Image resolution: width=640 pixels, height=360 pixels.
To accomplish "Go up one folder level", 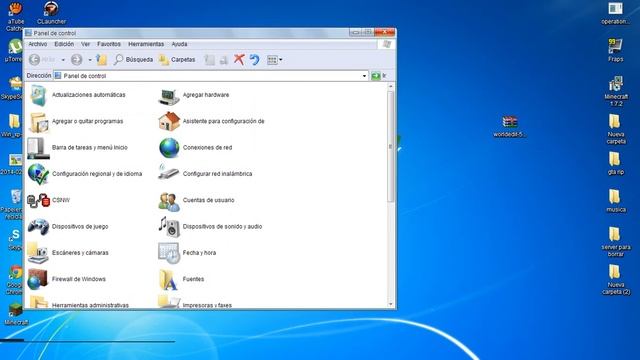I will [x=101, y=60].
